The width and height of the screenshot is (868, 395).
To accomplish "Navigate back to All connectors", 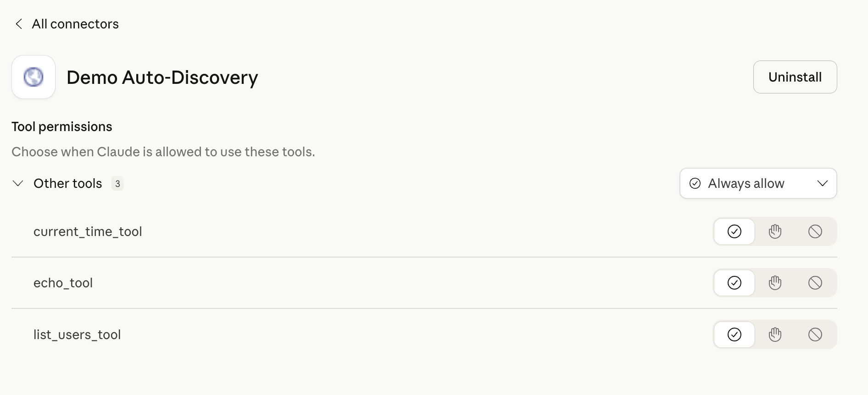I will [75, 23].
